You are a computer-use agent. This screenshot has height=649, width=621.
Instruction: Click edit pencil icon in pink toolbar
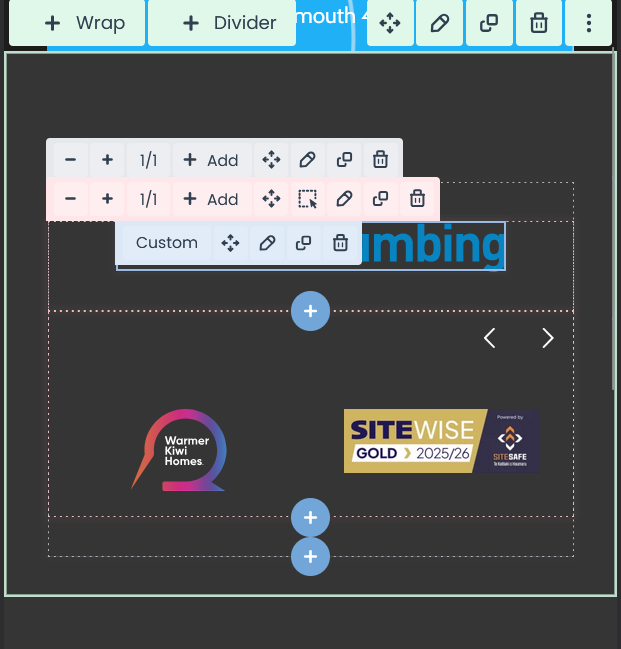click(x=344, y=199)
